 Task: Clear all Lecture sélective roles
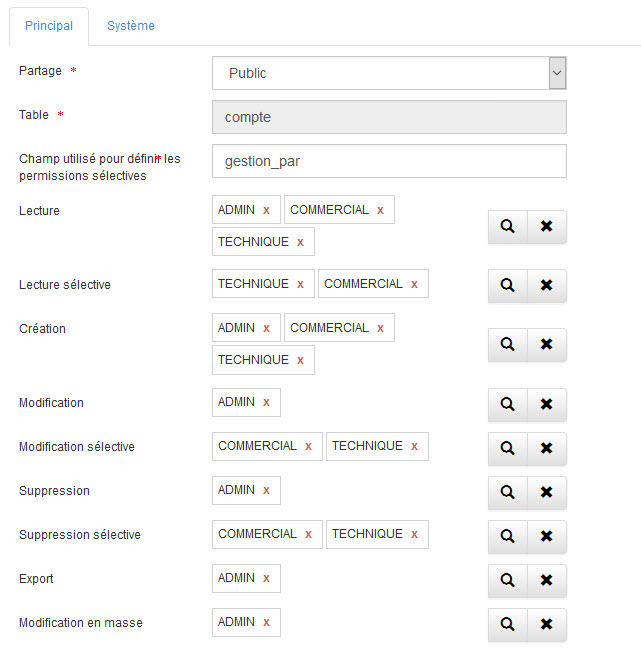(547, 286)
